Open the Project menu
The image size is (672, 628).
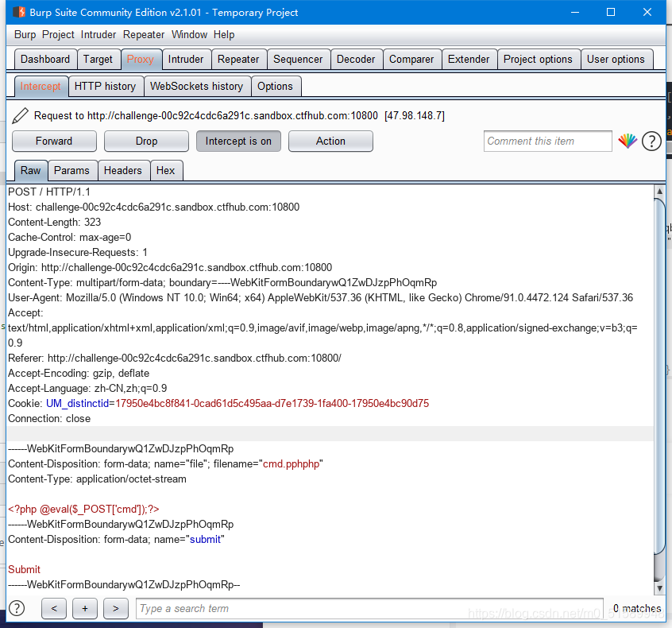coord(58,35)
